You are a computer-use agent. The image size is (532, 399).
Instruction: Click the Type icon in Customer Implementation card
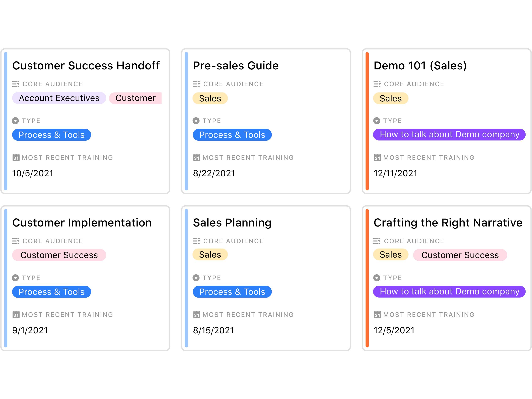pos(15,278)
